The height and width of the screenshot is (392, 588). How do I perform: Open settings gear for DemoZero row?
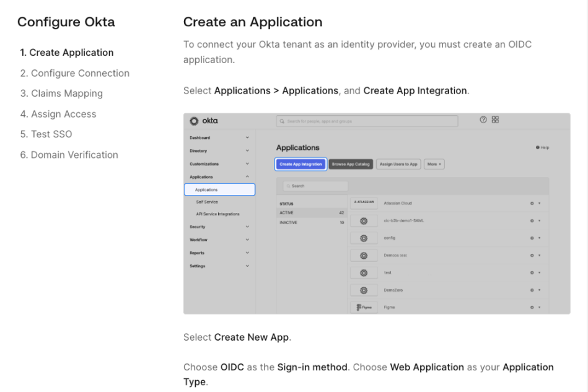tap(532, 290)
